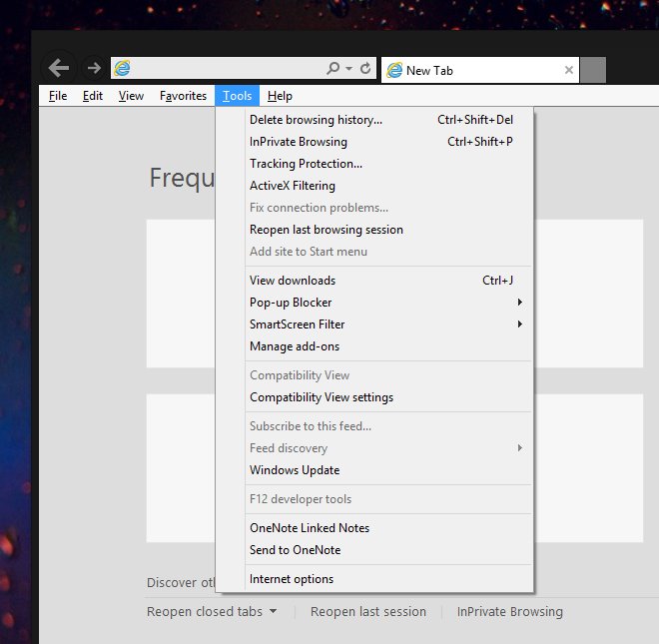Image resolution: width=659 pixels, height=644 pixels.
Task: Click the Reopen last session link
Action: click(367, 611)
